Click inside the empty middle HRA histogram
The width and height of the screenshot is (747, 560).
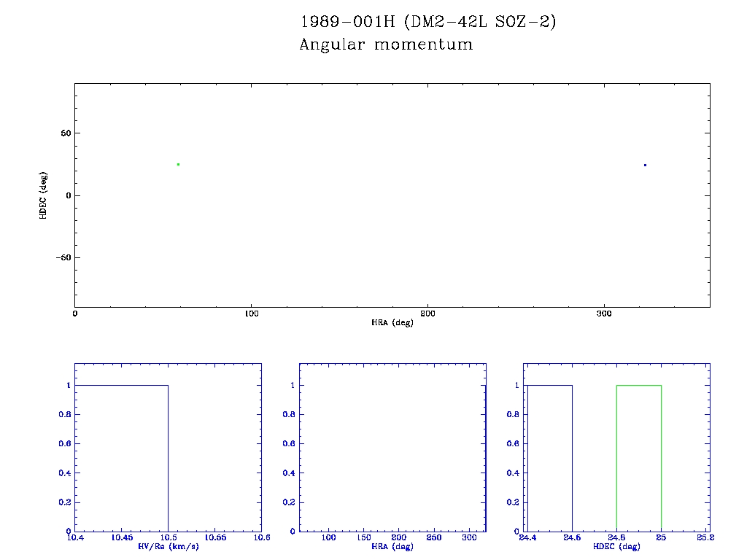tap(392, 448)
